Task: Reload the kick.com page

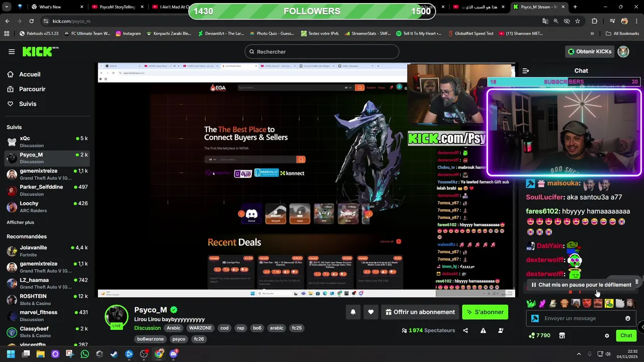Action: pos(31,21)
